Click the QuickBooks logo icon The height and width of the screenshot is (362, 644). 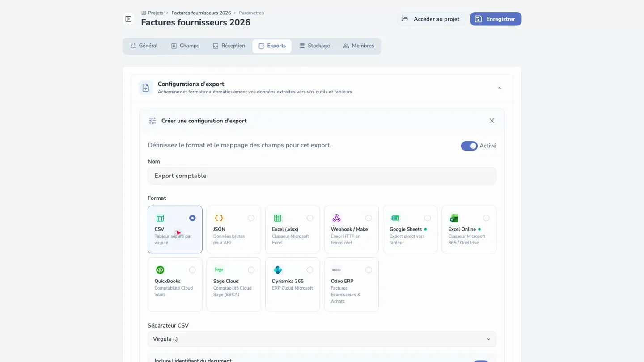pyautogui.click(x=160, y=270)
